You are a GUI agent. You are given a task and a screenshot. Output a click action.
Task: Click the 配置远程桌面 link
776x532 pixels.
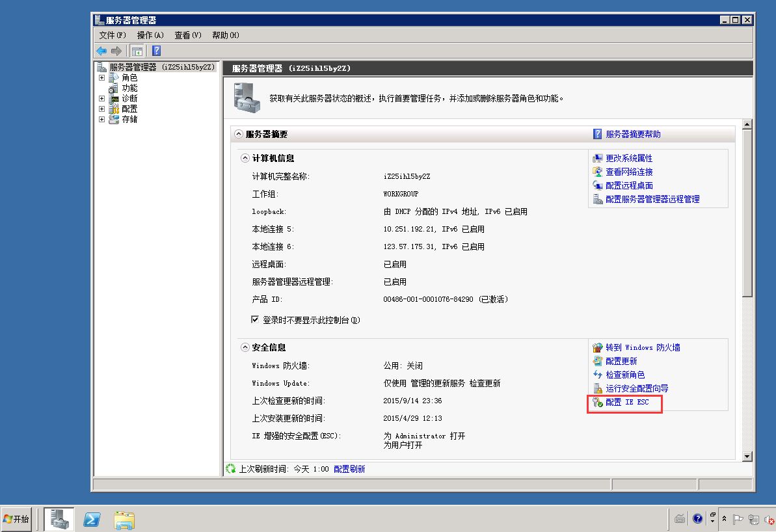(629, 185)
